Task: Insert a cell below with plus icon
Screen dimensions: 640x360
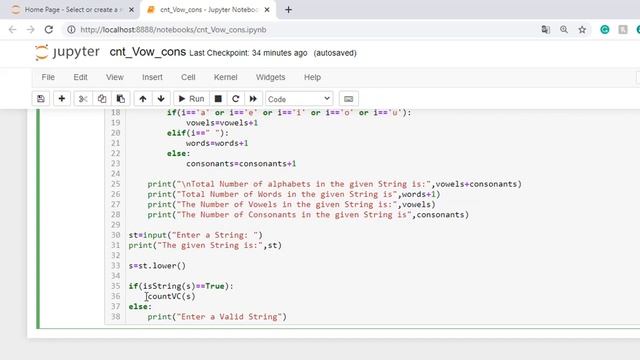Action: (x=62, y=99)
